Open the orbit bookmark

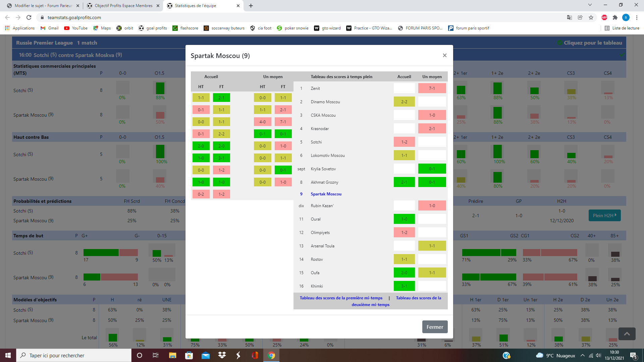click(x=125, y=28)
